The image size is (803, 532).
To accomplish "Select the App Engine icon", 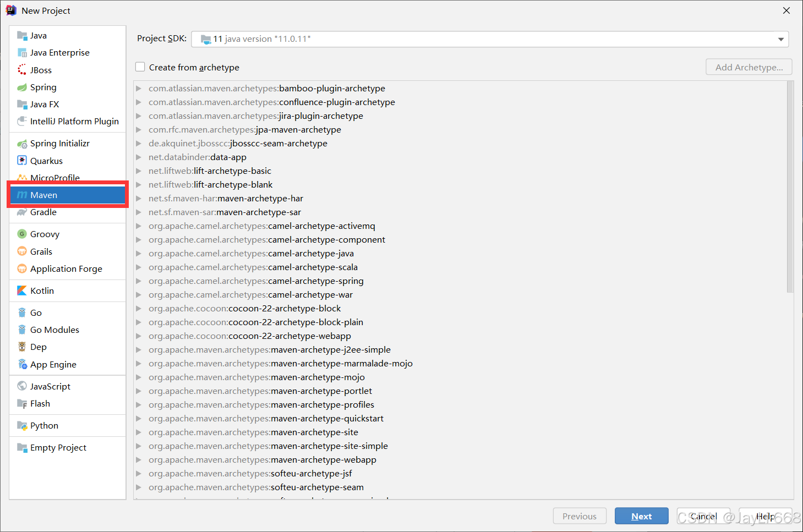I will 22,364.
